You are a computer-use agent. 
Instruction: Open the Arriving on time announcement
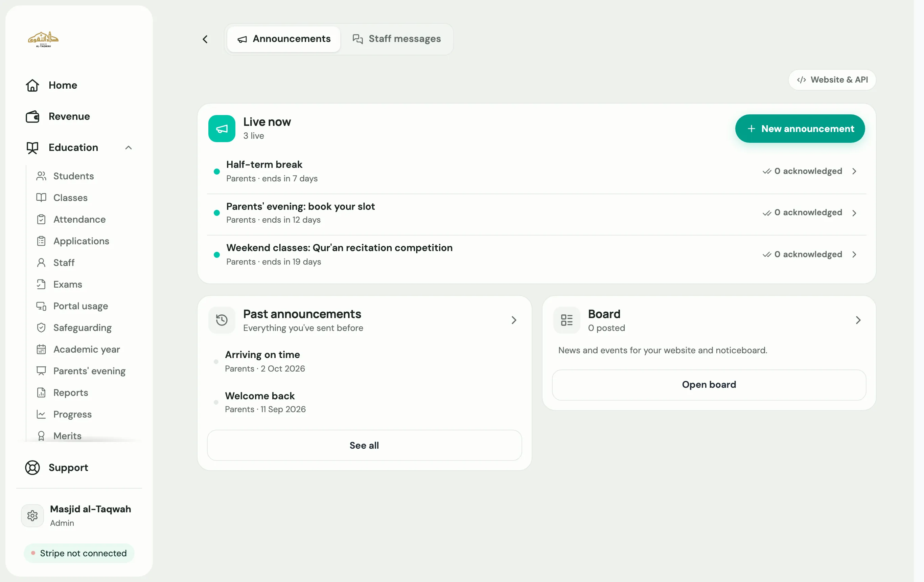point(364,361)
